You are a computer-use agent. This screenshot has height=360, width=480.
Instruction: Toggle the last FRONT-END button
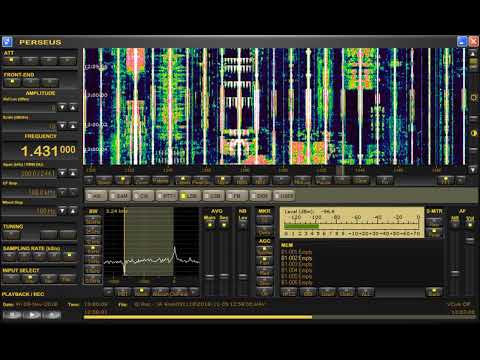click(x=50, y=82)
